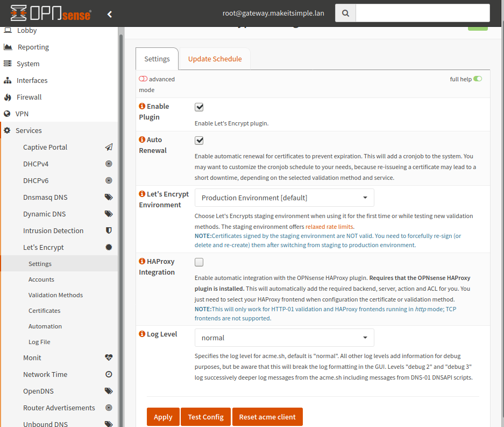Enable the HAProxy Integration checkbox
This screenshot has height=427, width=504.
[x=199, y=262]
